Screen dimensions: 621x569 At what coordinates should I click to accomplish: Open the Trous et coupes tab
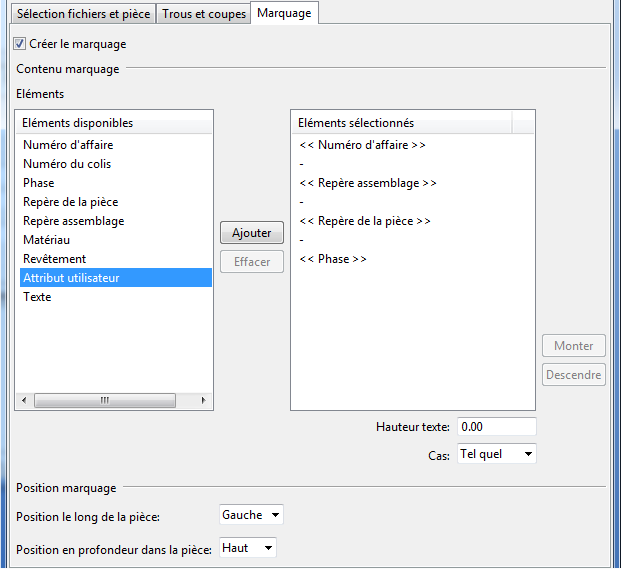pos(204,14)
